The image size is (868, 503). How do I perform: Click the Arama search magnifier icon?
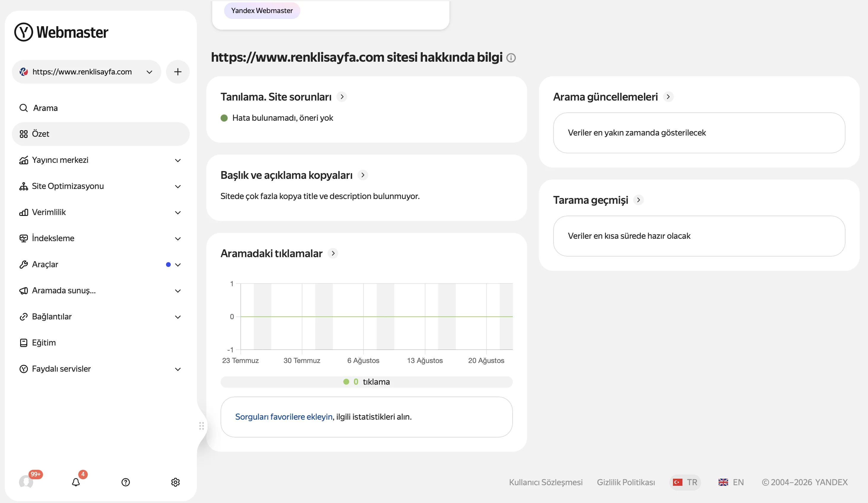pos(23,108)
